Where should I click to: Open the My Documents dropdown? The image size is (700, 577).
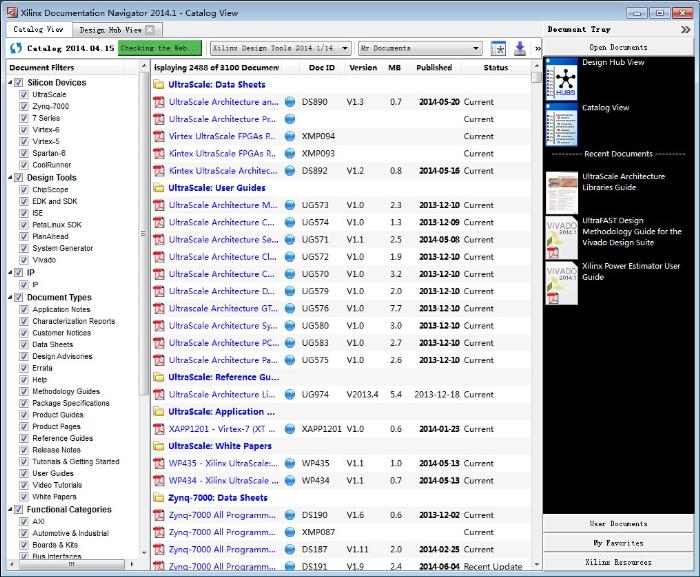pos(421,48)
